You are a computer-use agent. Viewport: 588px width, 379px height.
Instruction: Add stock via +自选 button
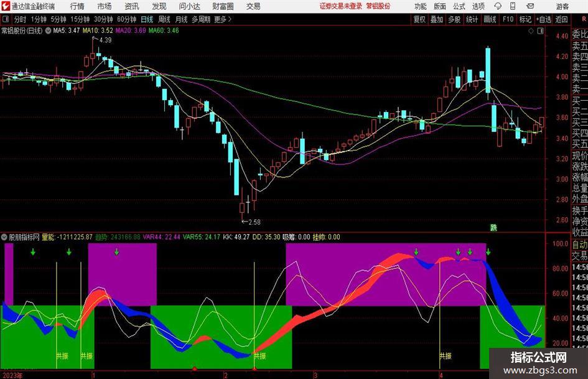(543, 19)
